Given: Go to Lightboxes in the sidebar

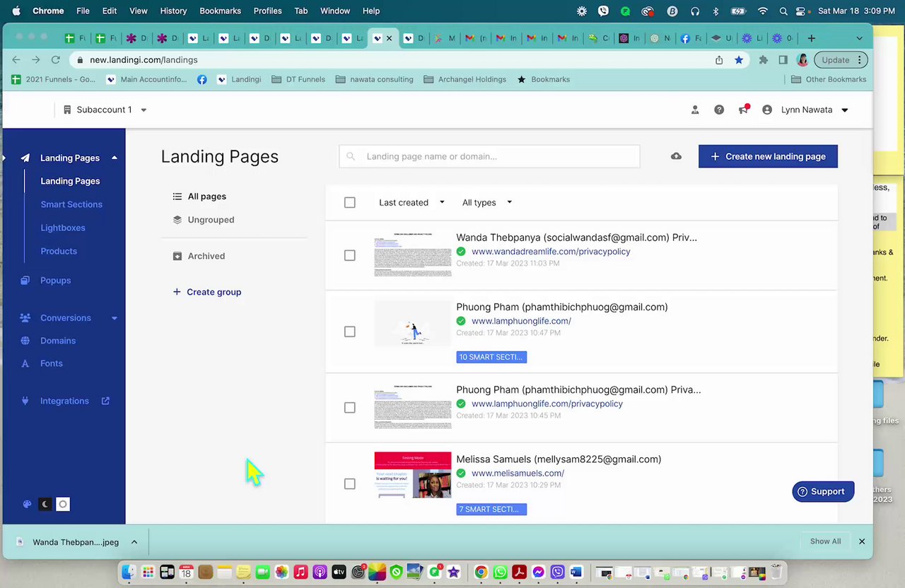Looking at the screenshot, I should point(63,228).
